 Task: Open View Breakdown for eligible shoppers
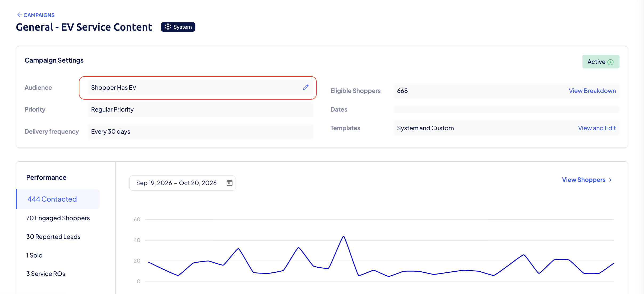pyautogui.click(x=592, y=91)
